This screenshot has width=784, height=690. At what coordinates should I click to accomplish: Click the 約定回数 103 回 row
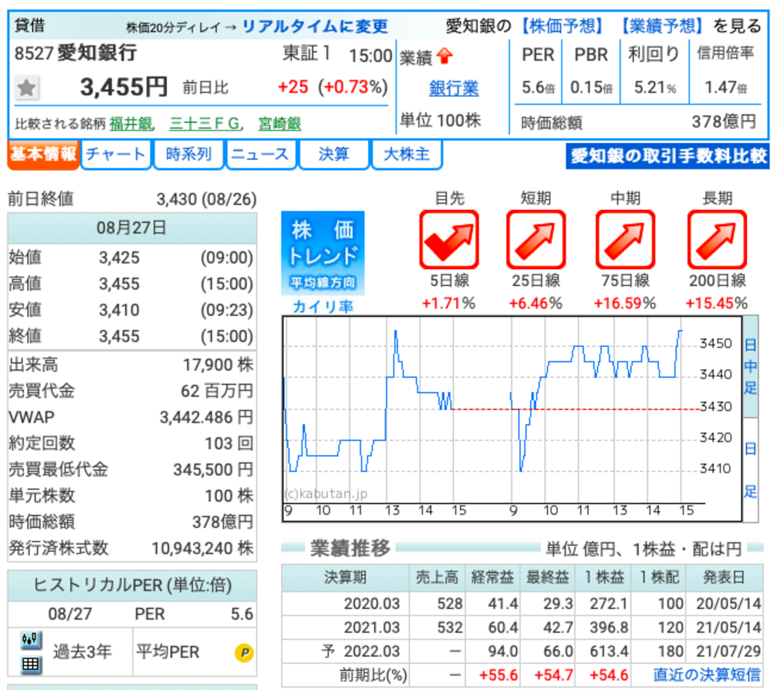pos(131,443)
